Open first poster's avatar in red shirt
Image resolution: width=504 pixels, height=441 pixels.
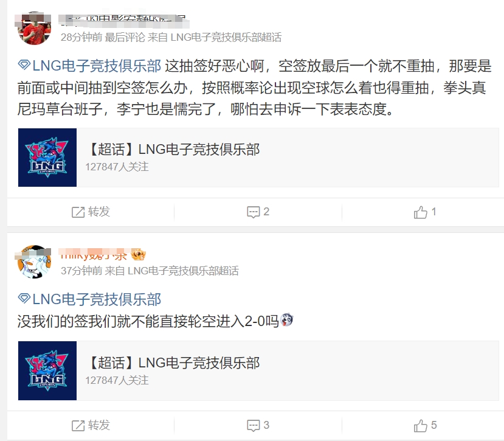[x=34, y=29]
